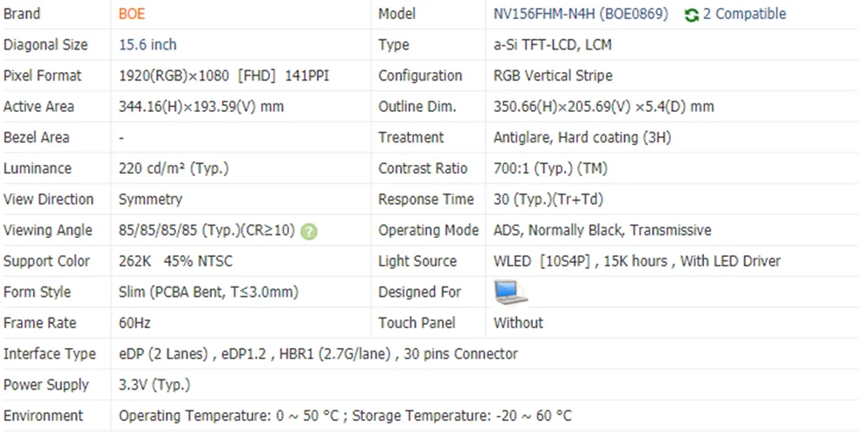Select the 220 cd/m² luminance value
868x434 pixels.
pos(173,168)
